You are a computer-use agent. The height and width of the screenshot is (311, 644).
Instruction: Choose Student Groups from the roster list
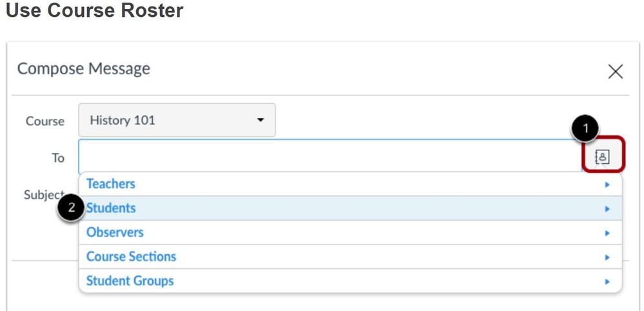(130, 281)
